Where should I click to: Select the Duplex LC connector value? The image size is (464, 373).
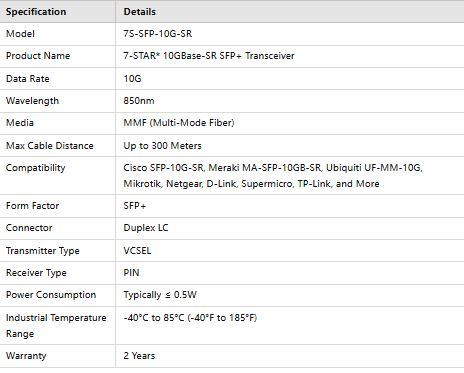[146, 228]
